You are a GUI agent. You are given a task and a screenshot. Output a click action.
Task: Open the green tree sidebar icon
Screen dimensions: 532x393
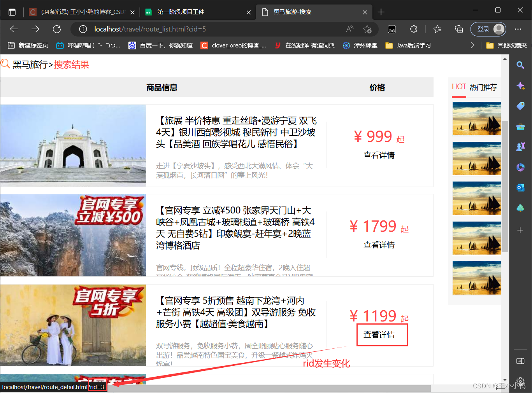click(x=520, y=208)
